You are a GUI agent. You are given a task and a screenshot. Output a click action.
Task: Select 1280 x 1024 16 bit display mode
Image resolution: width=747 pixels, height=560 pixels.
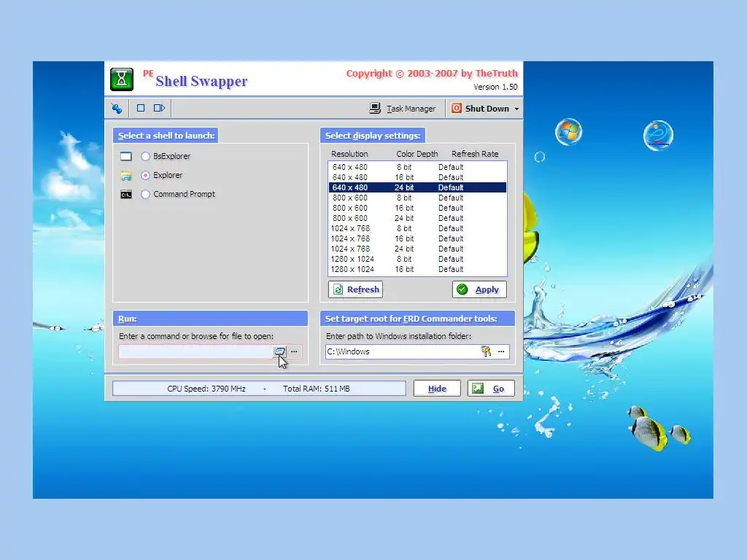coord(417,270)
